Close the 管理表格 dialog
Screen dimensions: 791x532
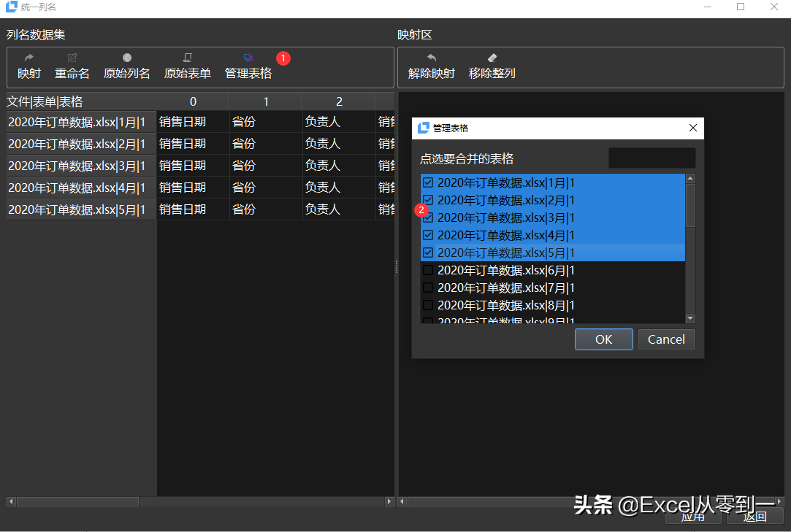coord(692,128)
